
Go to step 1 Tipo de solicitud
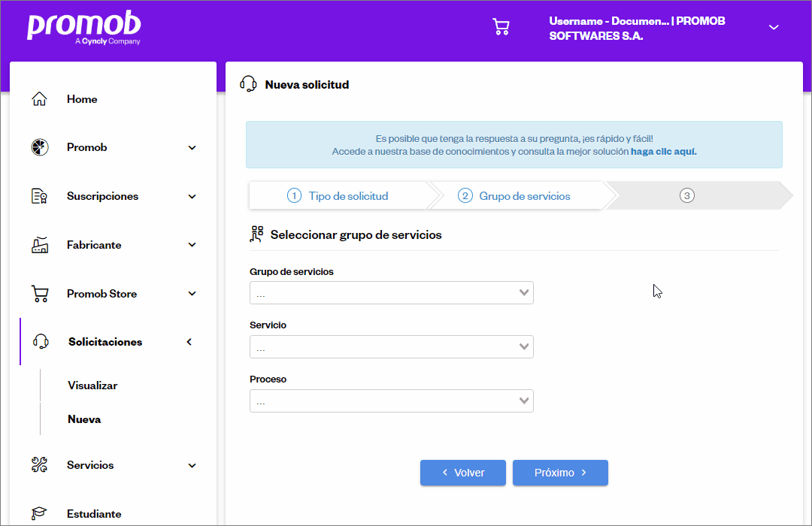point(338,195)
